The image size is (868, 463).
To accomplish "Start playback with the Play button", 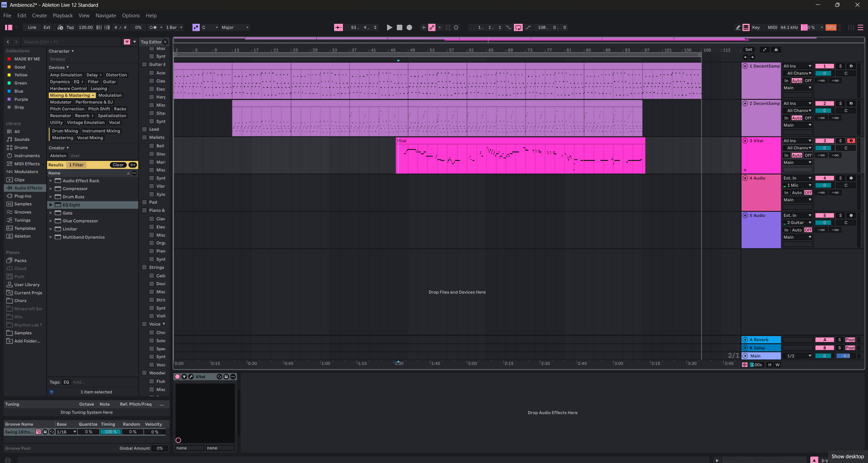I will (389, 27).
